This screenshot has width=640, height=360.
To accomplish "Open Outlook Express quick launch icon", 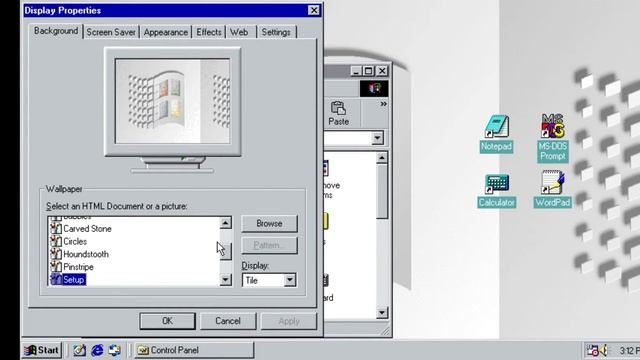I will pos(115,350).
